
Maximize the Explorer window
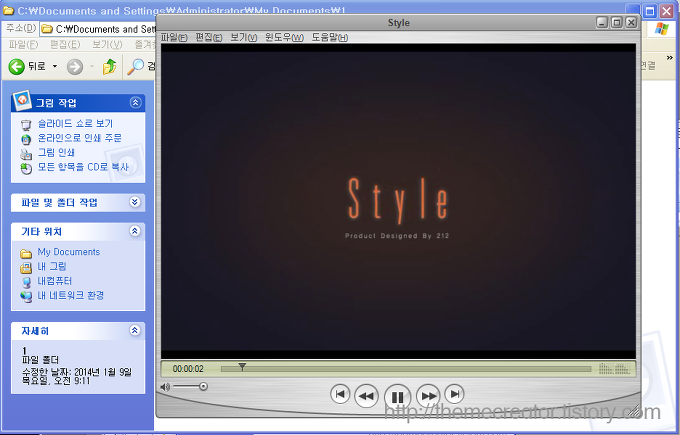(x=650, y=11)
